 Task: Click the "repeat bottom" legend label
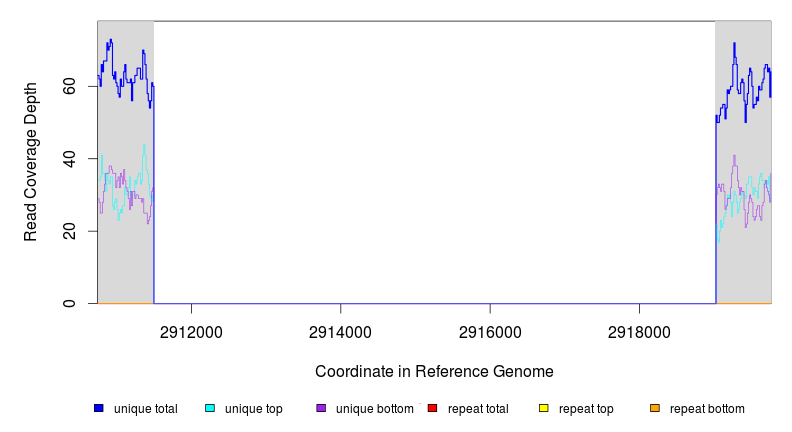tap(707, 409)
